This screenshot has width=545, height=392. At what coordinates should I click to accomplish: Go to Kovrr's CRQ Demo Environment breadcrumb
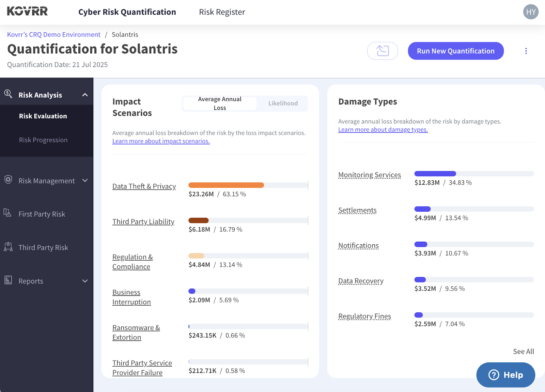(x=54, y=34)
